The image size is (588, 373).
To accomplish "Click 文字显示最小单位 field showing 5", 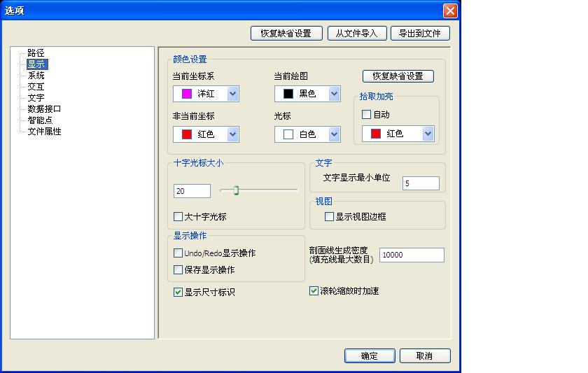I will (421, 183).
